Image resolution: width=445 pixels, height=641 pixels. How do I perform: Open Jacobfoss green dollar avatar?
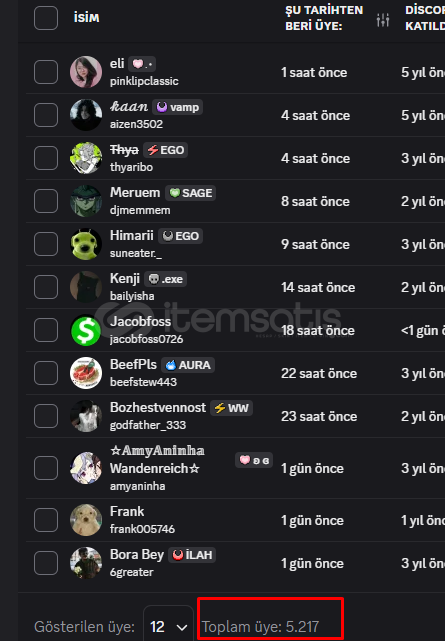point(86,330)
